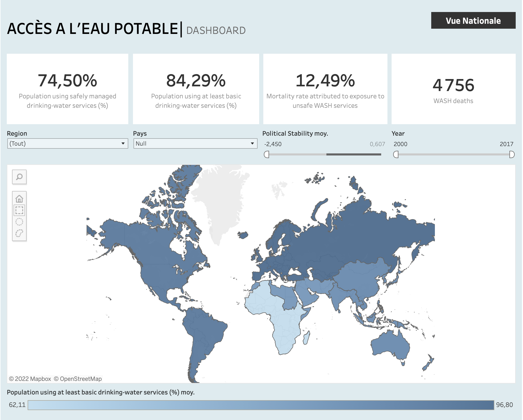
Task: Click the Year slider left handle
Action: pos(396,154)
